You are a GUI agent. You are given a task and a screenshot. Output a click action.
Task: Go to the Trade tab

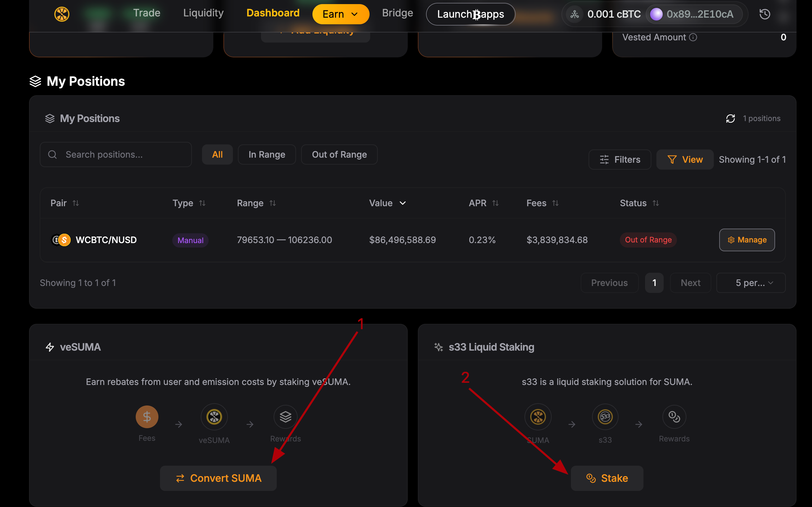click(147, 13)
